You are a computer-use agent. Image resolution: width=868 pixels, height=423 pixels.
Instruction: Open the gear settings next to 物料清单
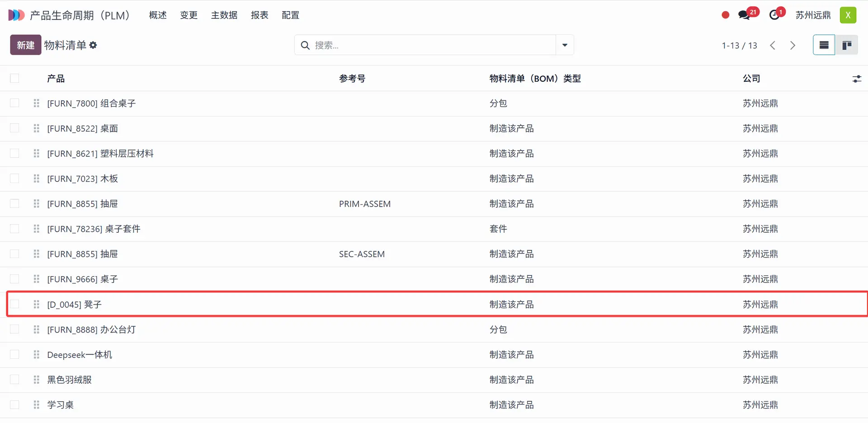93,45
